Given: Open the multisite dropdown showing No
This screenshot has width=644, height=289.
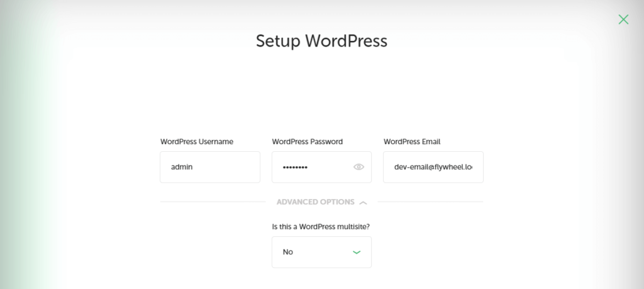Looking at the screenshot, I should [x=321, y=252].
